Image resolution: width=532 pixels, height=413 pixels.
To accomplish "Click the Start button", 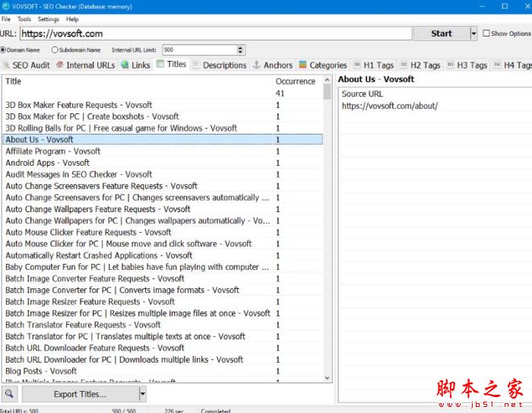I will (442, 33).
